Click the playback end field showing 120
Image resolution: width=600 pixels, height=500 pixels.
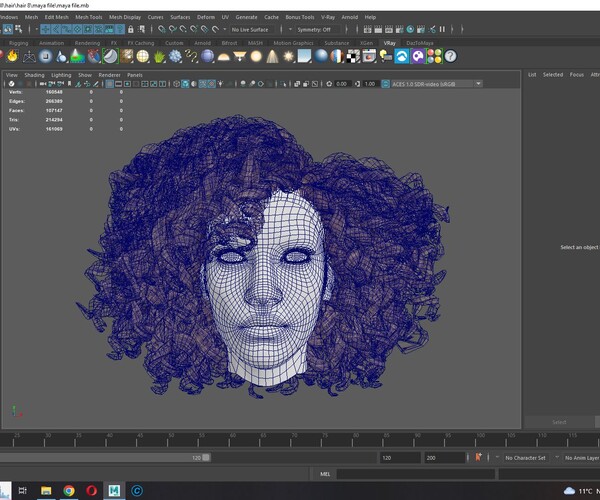pos(400,458)
